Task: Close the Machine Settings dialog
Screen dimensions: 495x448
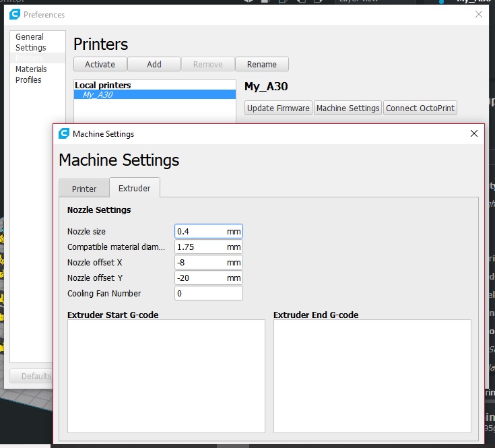Action: [x=474, y=133]
